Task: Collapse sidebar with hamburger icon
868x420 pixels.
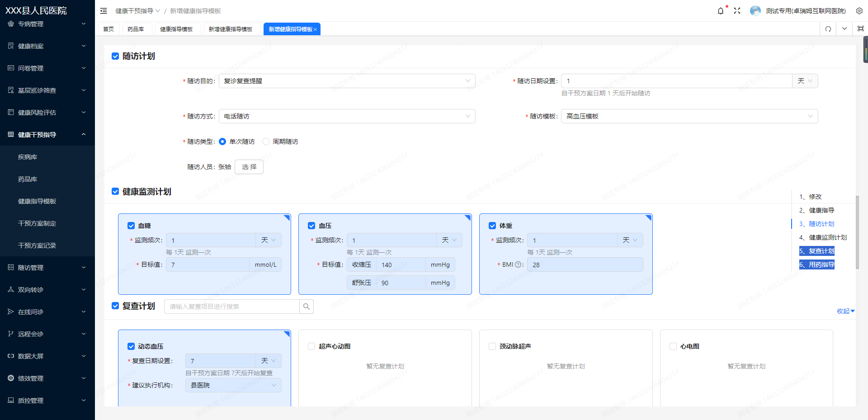Action: click(x=104, y=11)
